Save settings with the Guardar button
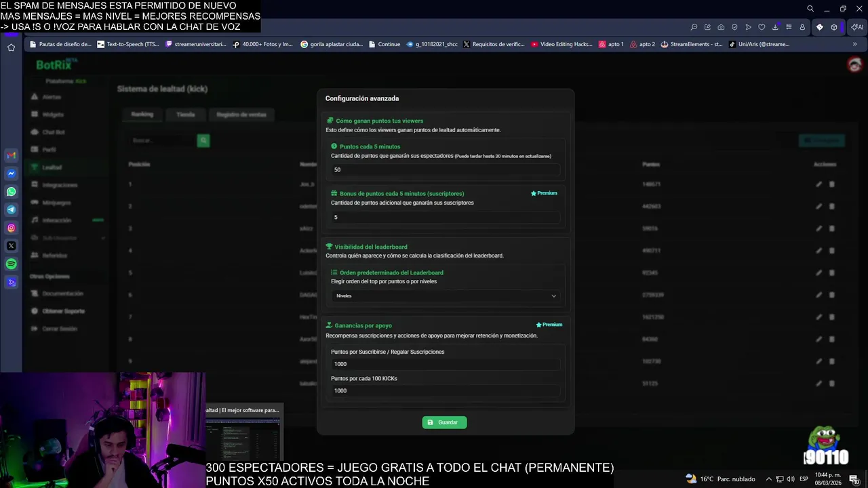This screenshot has width=868, height=488. (444, 422)
